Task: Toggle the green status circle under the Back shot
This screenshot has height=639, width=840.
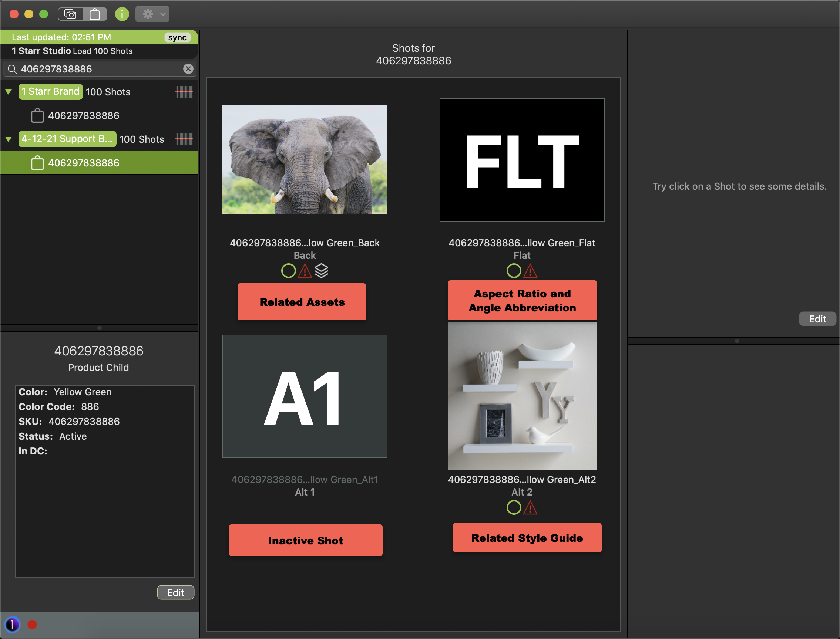Action: click(x=288, y=271)
